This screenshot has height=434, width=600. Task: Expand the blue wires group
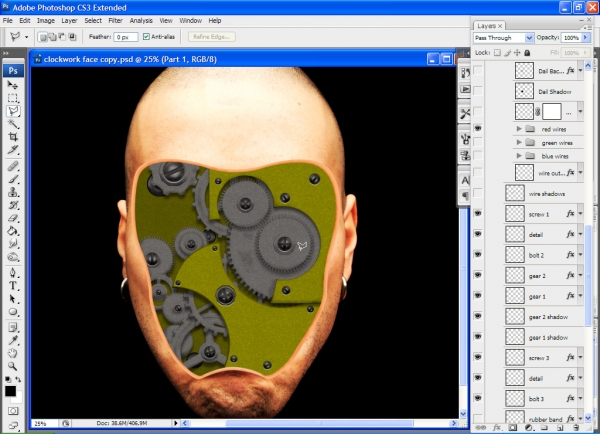519,156
